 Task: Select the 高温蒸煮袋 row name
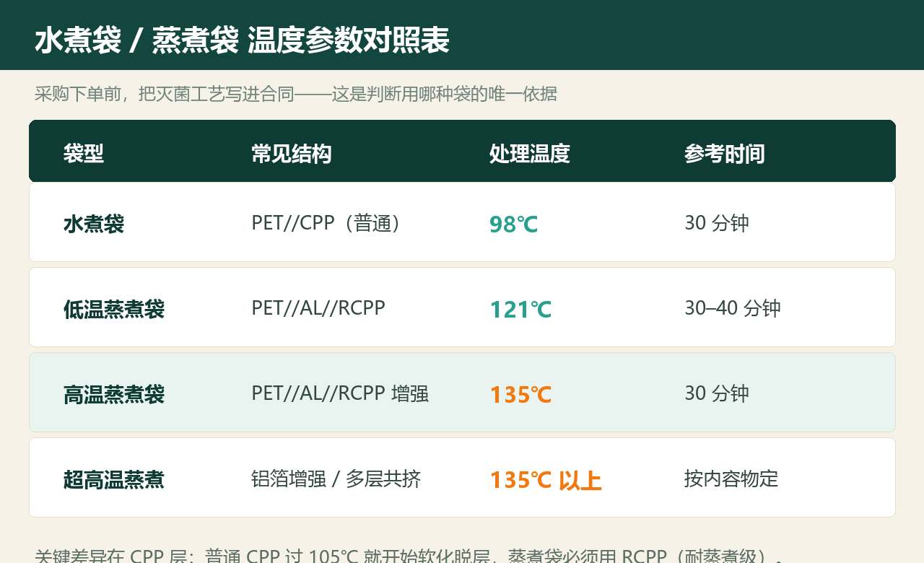click(x=114, y=394)
